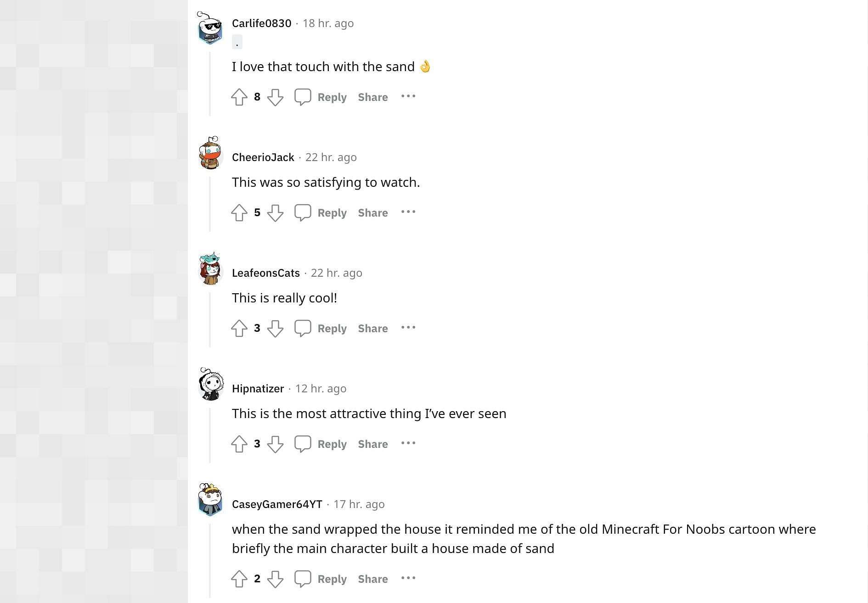The image size is (868, 603).
Task: Upvote CheerioJack's satisfying to watch comment
Action: click(x=239, y=213)
